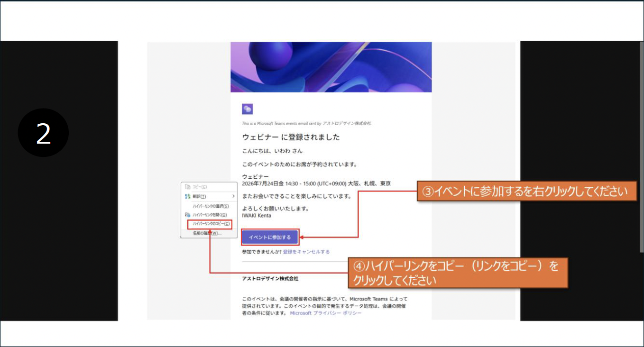Choose ハイパーリンクを開く(O) in the context menu
Screen dimensions: 644x347
pos(209,215)
